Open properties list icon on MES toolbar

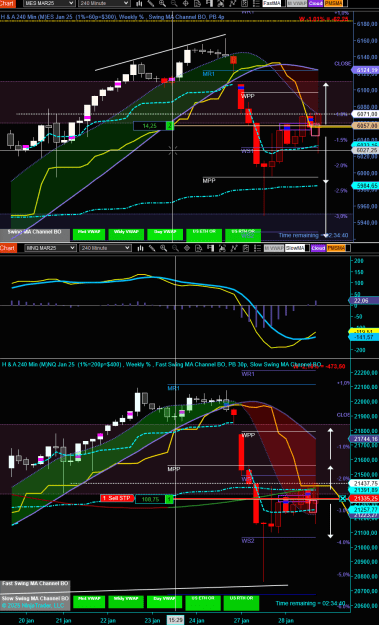pyautogui.click(x=255, y=3)
